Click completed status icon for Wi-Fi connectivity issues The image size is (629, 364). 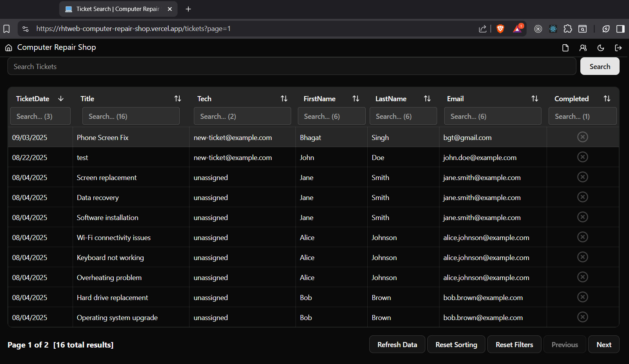583,237
